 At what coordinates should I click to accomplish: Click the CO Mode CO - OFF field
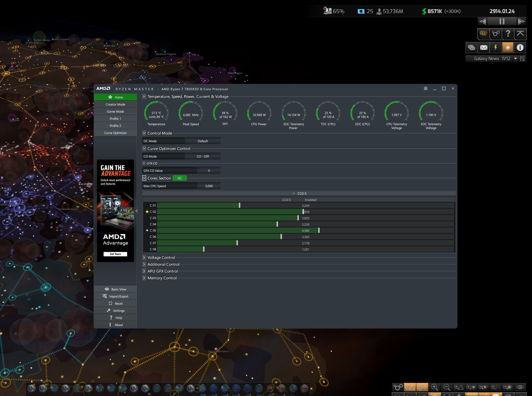click(203, 156)
